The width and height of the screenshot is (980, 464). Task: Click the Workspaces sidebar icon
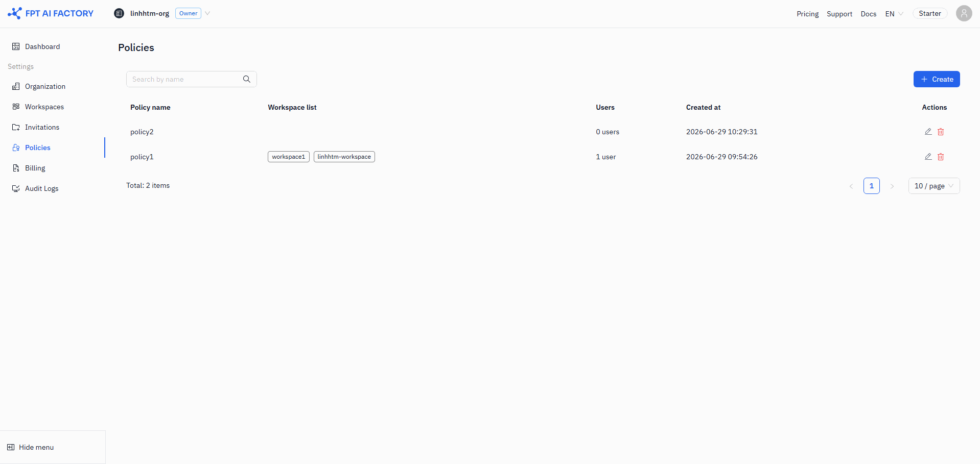tap(16, 107)
